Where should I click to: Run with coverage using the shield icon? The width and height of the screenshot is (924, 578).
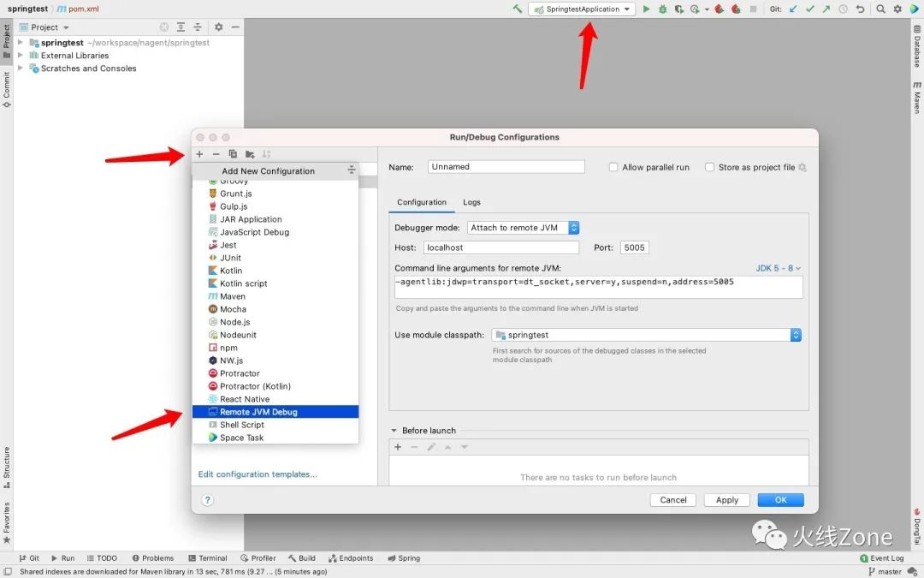pos(679,9)
